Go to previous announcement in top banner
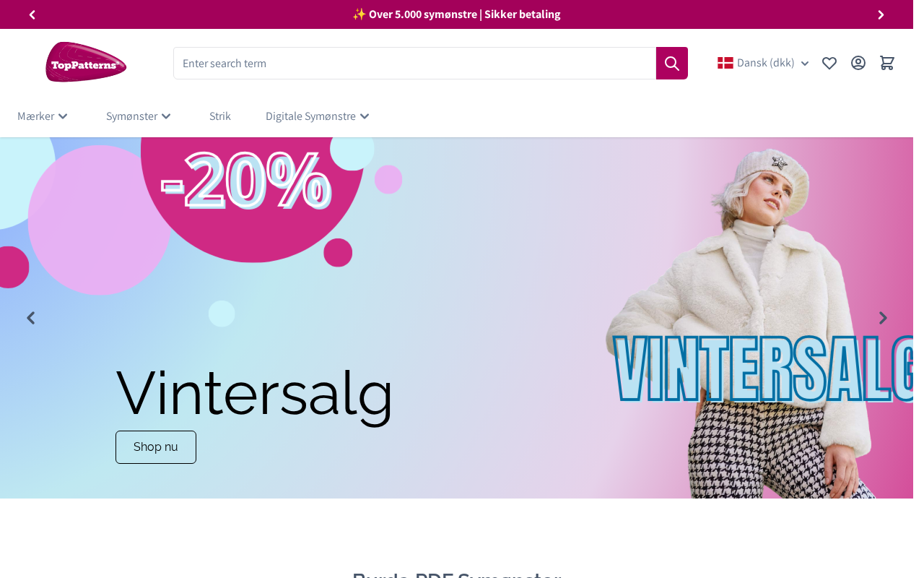The width and height of the screenshot is (924, 578). pyautogui.click(x=32, y=14)
